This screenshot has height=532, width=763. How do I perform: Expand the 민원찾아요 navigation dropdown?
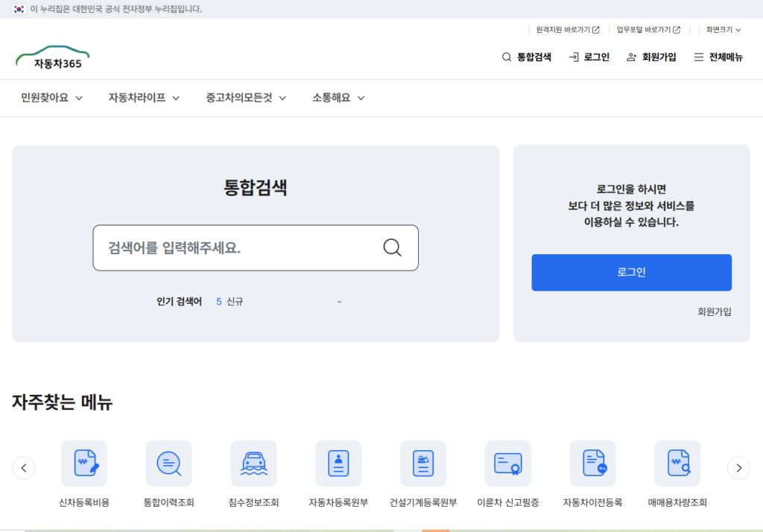(x=50, y=98)
